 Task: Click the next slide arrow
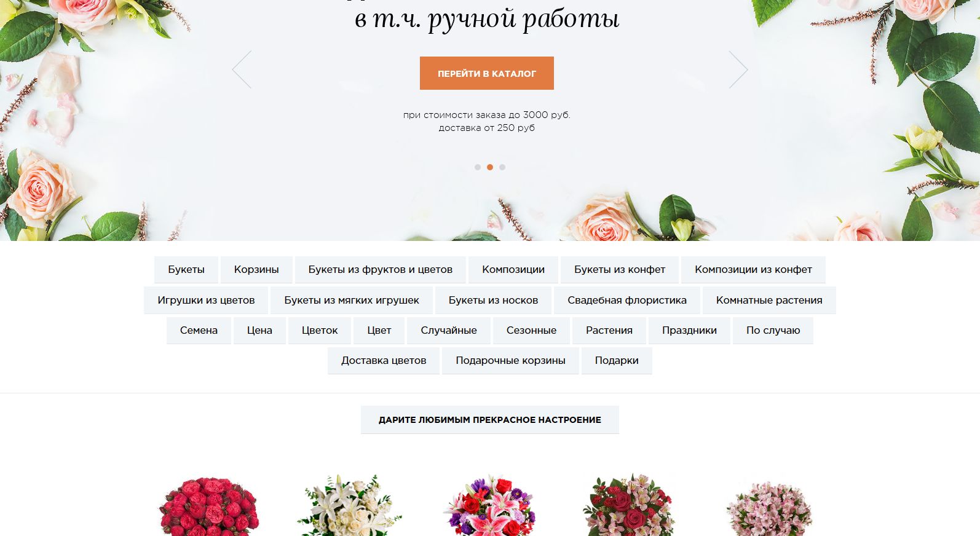point(738,69)
